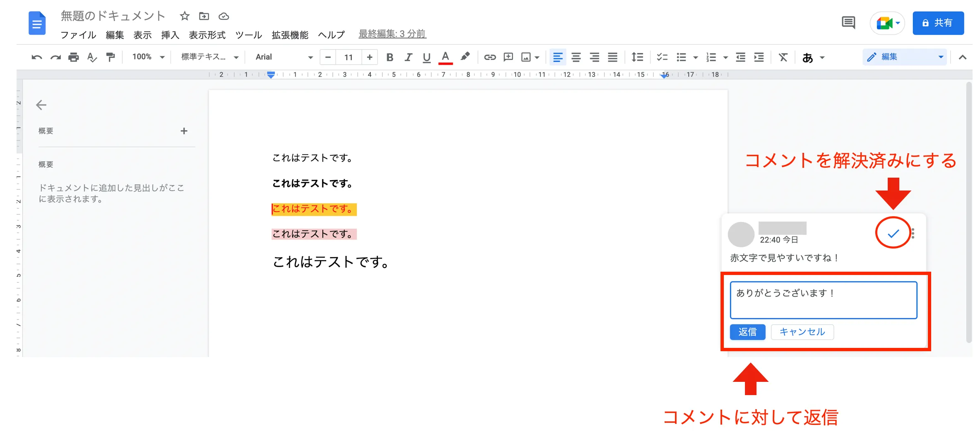
Task: Open the 編集 menu in menu bar
Action: point(115,35)
